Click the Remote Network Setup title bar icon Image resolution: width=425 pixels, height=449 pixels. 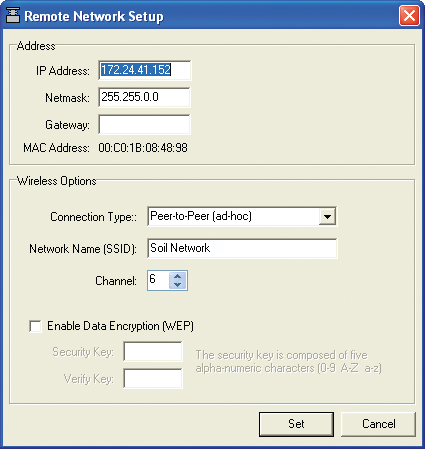[x=13, y=15]
